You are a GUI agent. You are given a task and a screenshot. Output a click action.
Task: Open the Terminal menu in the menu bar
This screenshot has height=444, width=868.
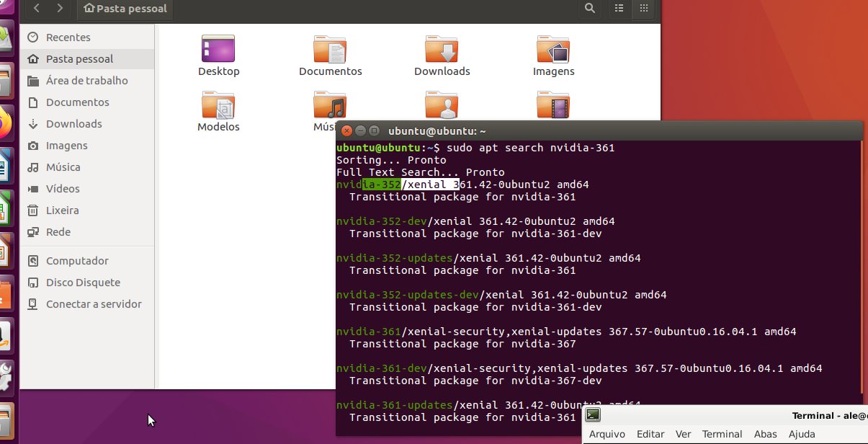[x=722, y=434]
